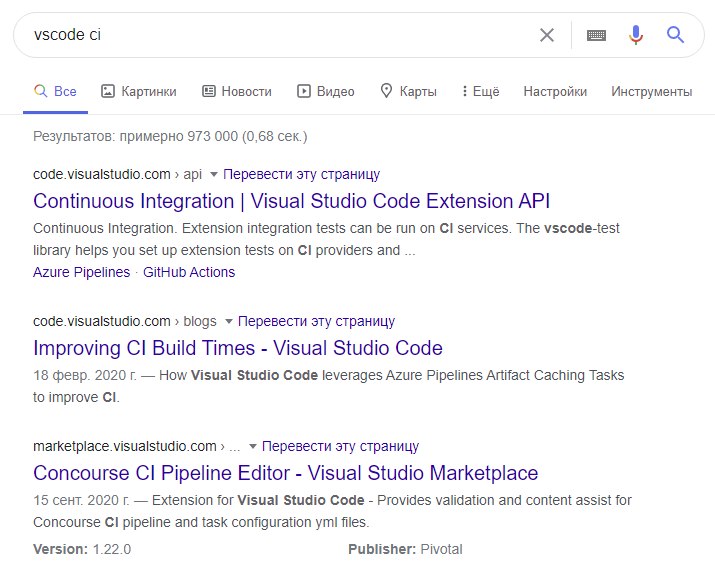The image size is (715, 578).
Task: Submit search with the magnifier icon
Action: click(x=675, y=35)
